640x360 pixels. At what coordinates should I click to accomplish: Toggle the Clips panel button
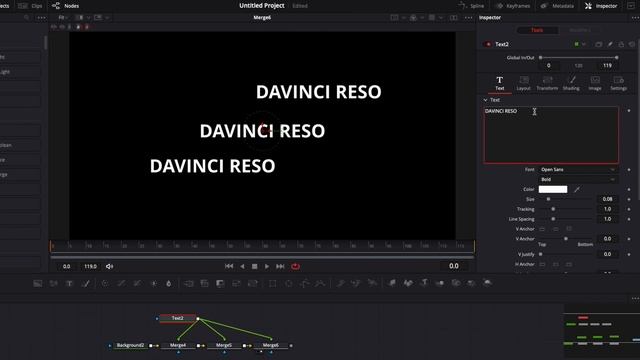click(x=30, y=6)
